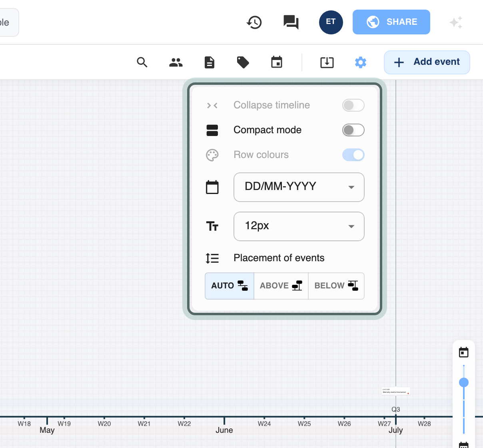Click the Compact mode rows icon
This screenshot has width=483, height=448.
(x=212, y=130)
